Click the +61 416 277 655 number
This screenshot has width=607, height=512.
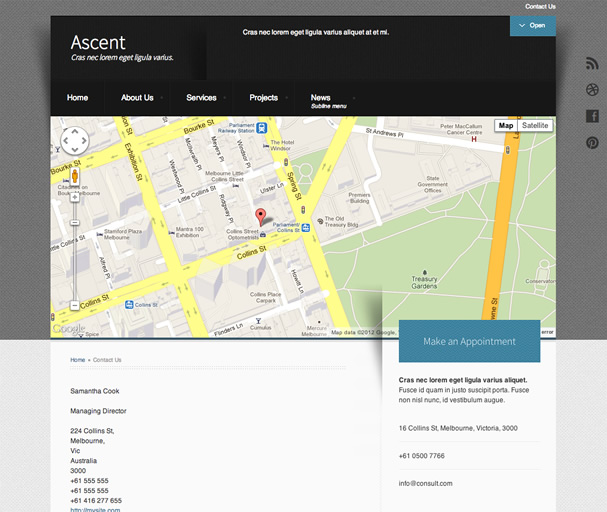[96, 501]
